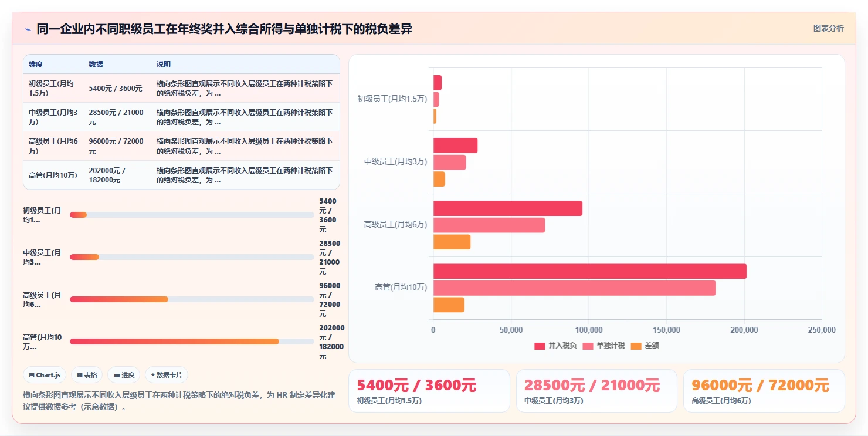Click the 初级员工 progress bar
The height and width of the screenshot is (436, 868).
click(x=192, y=215)
